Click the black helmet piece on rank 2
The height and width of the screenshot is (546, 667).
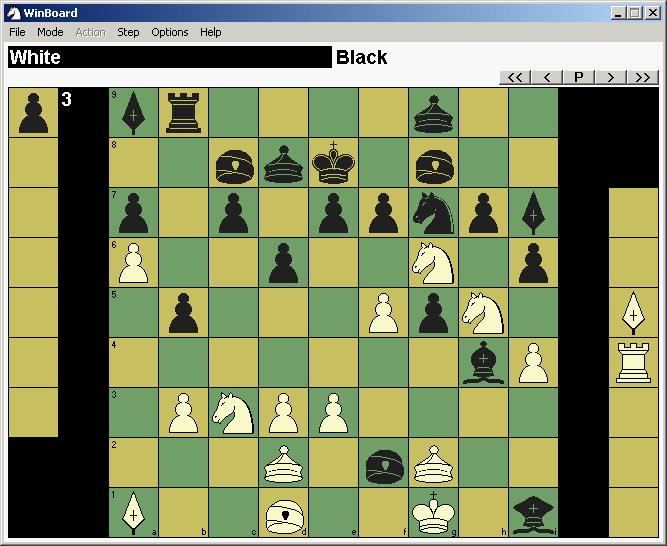(383, 462)
